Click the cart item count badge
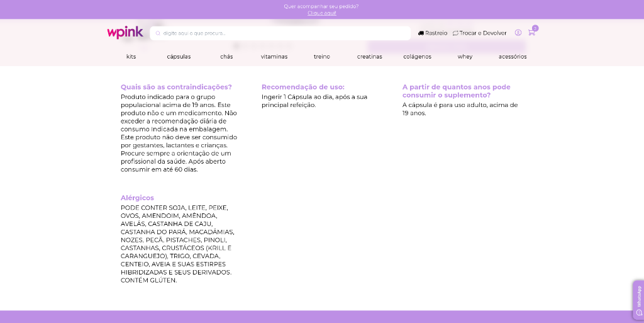The height and width of the screenshot is (323, 644). pyautogui.click(x=535, y=28)
